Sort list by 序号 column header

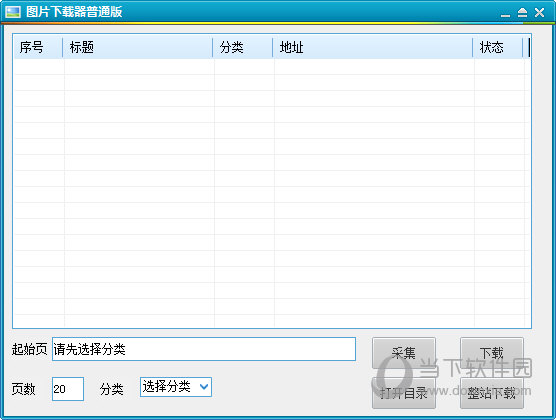[x=38, y=47]
